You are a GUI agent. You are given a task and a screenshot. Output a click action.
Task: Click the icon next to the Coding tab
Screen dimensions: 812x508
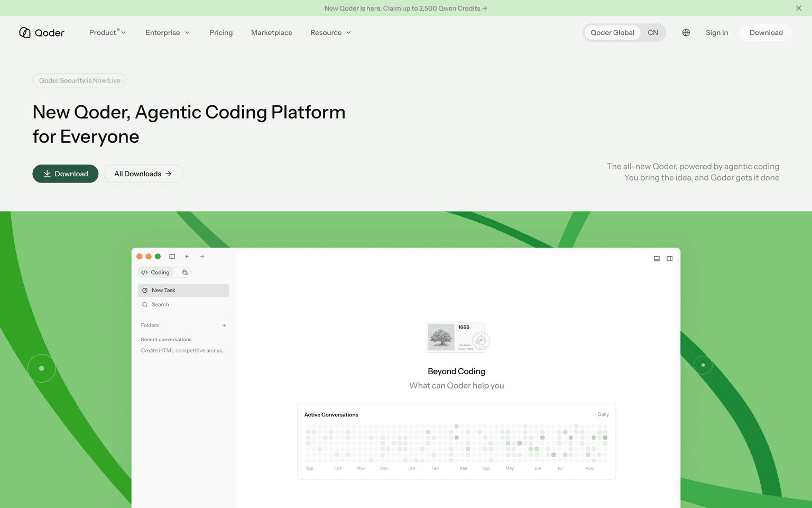(185, 273)
